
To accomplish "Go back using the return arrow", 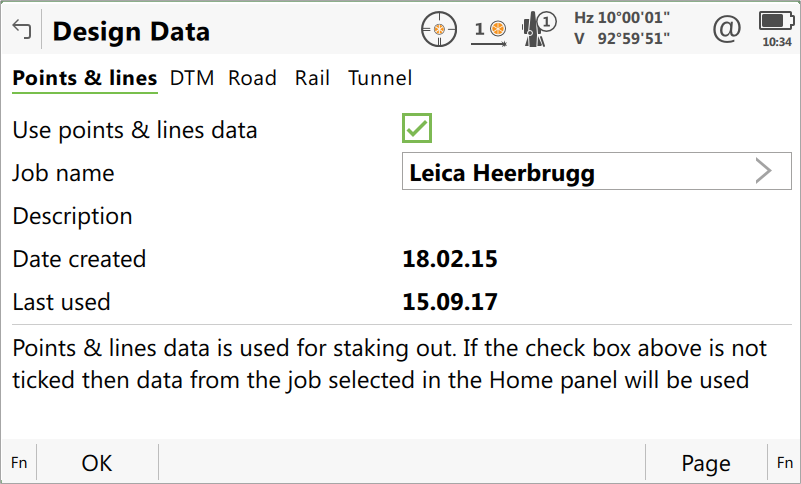I will click(21, 30).
